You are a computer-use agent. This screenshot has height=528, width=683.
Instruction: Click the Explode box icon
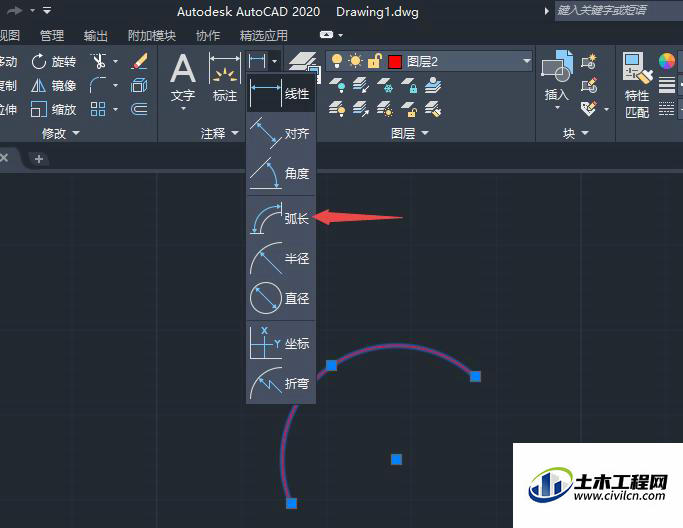click(139, 85)
